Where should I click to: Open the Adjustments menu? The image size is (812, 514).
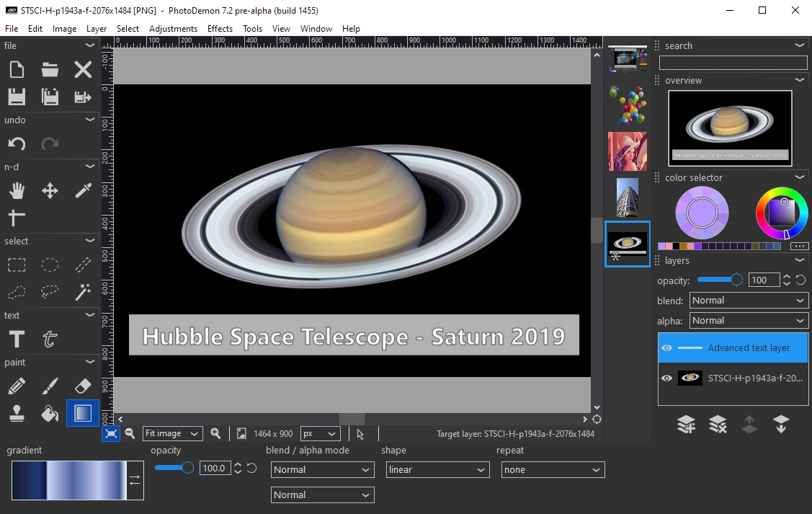click(173, 28)
